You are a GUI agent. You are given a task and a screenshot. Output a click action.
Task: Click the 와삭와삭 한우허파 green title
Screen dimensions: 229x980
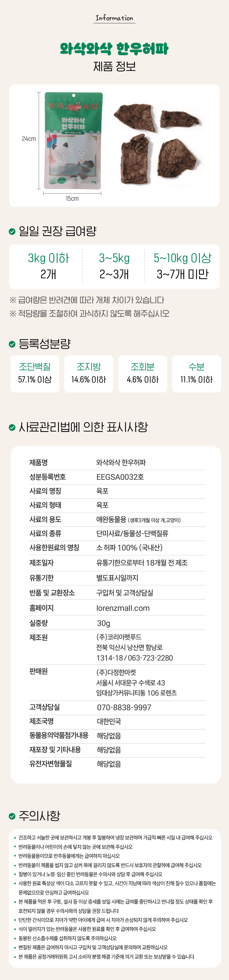[x=114, y=49]
